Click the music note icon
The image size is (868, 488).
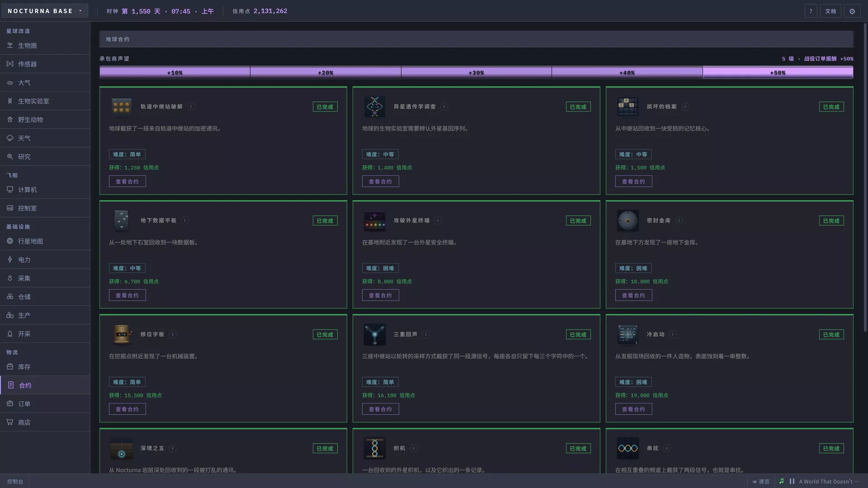pyautogui.click(x=782, y=481)
